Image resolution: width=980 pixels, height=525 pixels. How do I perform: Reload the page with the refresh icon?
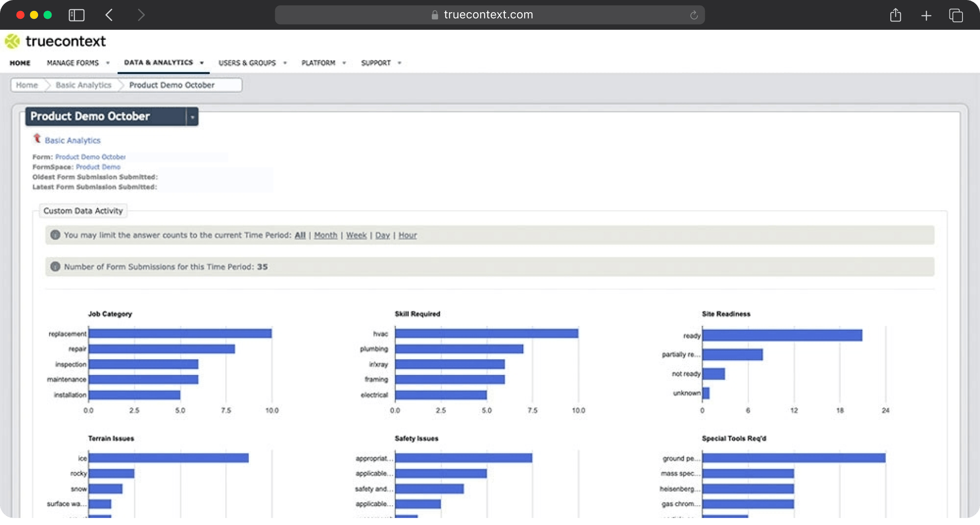click(694, 15)
